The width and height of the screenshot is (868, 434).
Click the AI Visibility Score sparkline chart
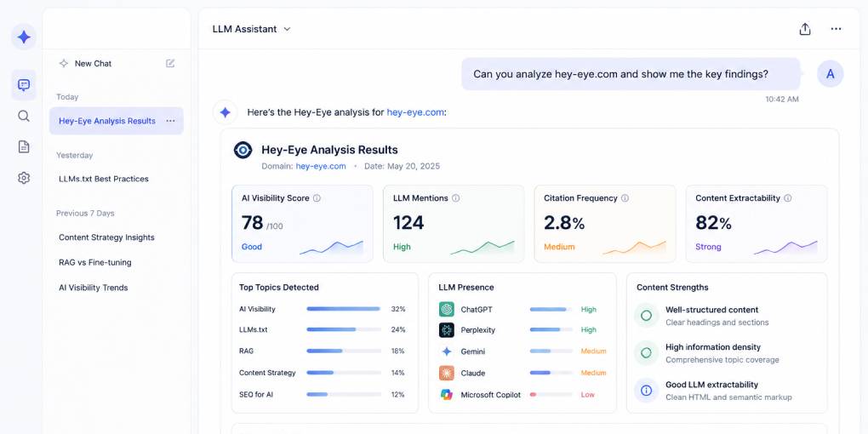point(332,248)
